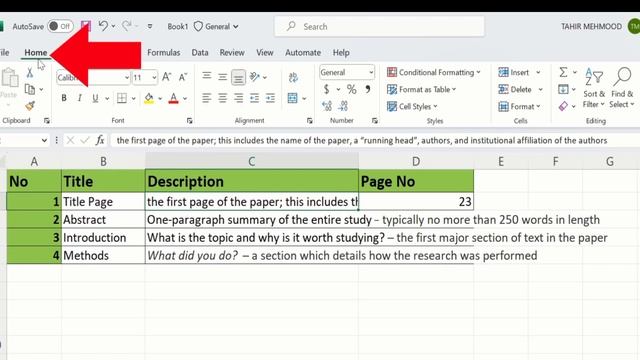640x360 pixels.
Task: Click the Top Align icon
Action: click(x=207, y=76)
